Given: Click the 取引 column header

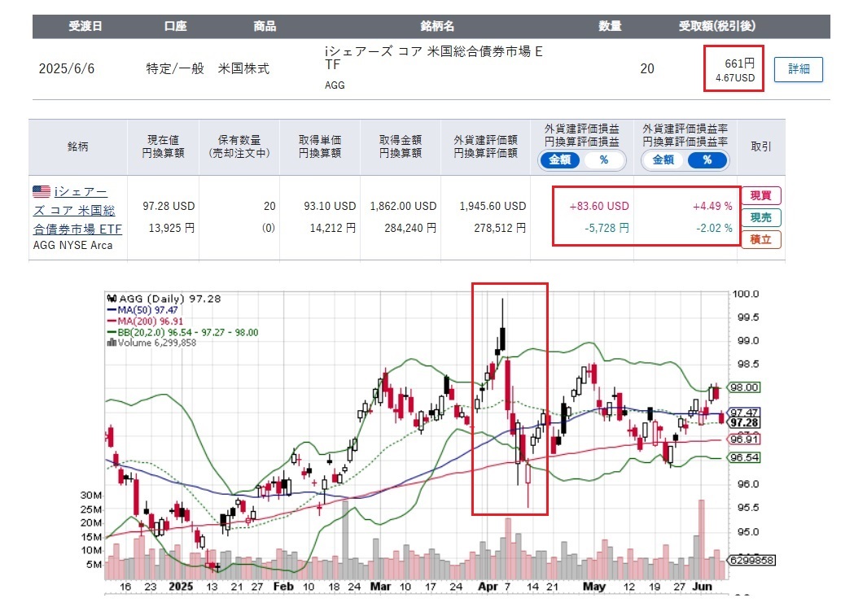Looking at the screenshot, I should (x=761, y=146).
